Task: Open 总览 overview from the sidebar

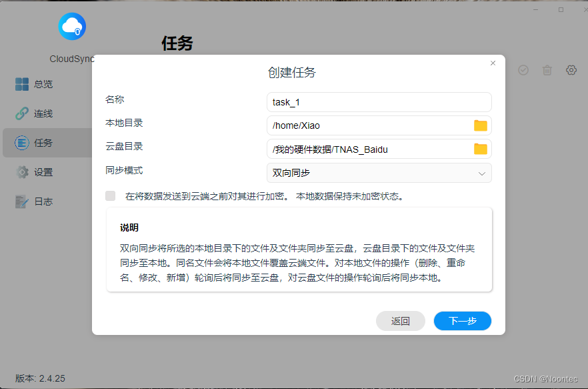Action: tap(43, 84)
